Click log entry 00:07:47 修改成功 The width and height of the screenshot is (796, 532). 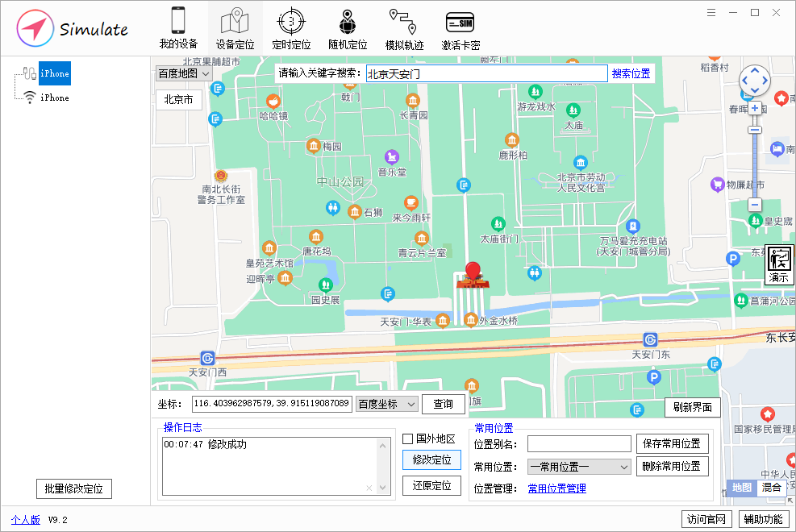205,445
